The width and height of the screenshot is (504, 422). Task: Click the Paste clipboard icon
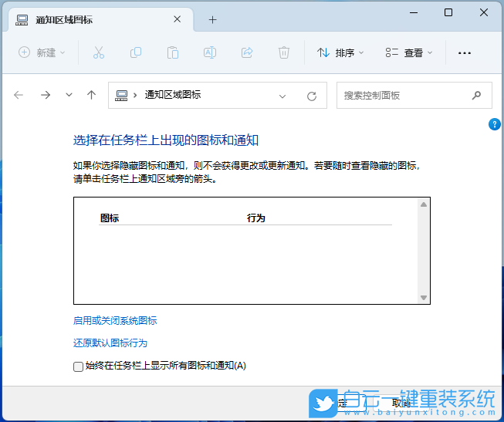pos(173,52)
